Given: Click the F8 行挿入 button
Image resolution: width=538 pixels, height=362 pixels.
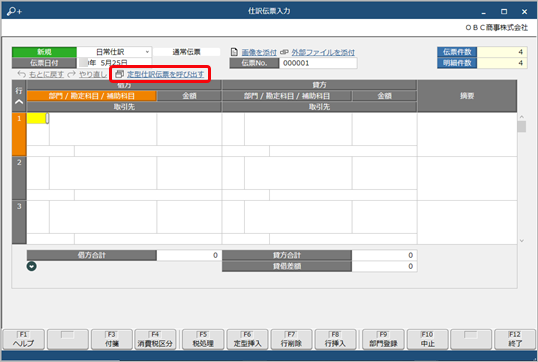Looking at the screenshot, I should (335, 339).
